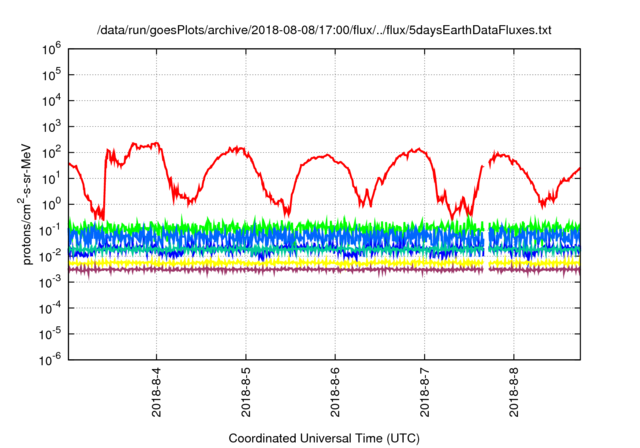
Task: Click the topmost y-axis tick label, 10^6
Action: coord(52,49)
